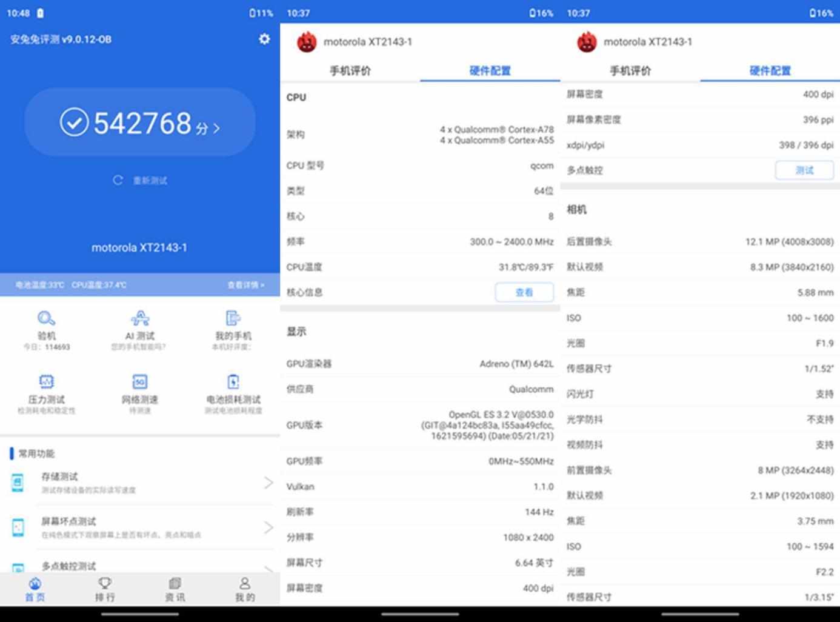Viewport: 840px width, 622px height.
Task: Open settings gear in AnTuTu header
Action: coord(264,39)
